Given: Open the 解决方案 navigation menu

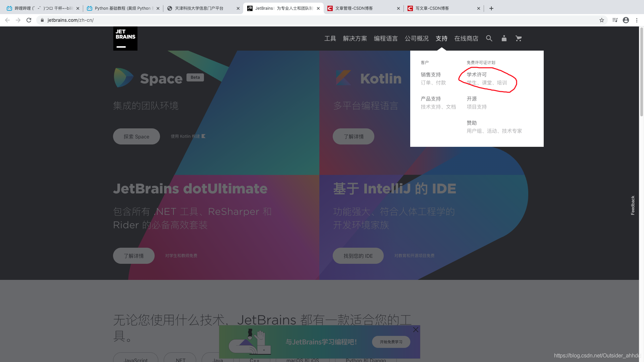Looking at the screenshot, I should click(355, 39).
